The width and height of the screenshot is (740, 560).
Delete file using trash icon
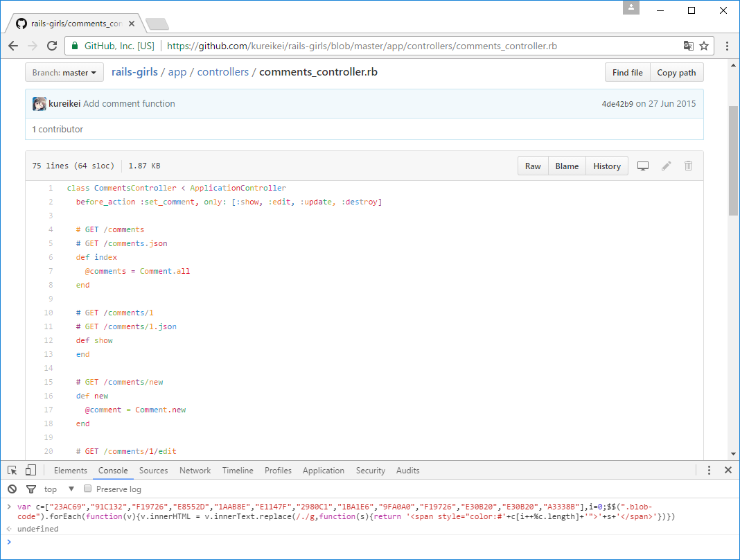[688, 166]
